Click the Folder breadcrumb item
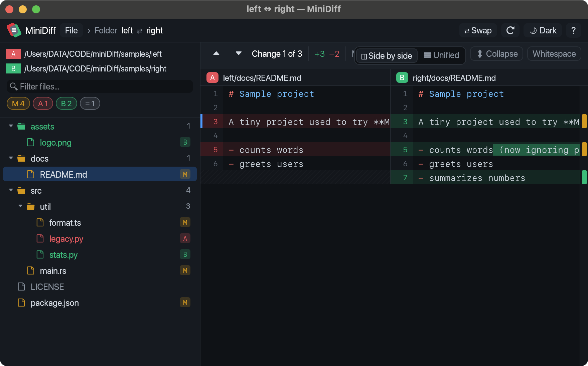 click(106, 30)
